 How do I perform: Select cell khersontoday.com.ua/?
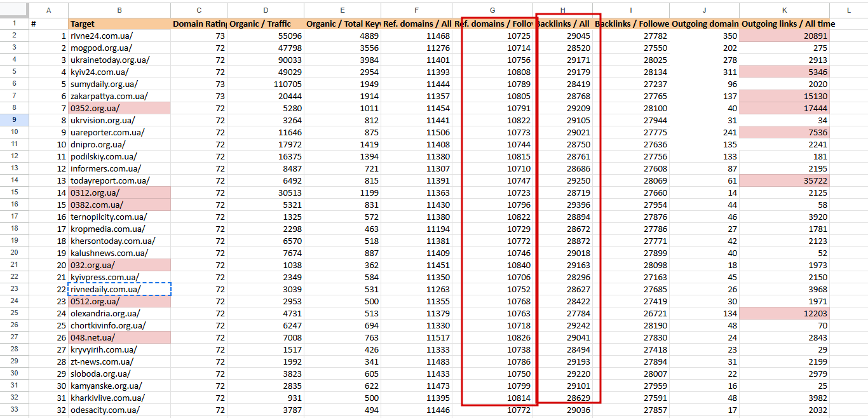tap(119, 241)
